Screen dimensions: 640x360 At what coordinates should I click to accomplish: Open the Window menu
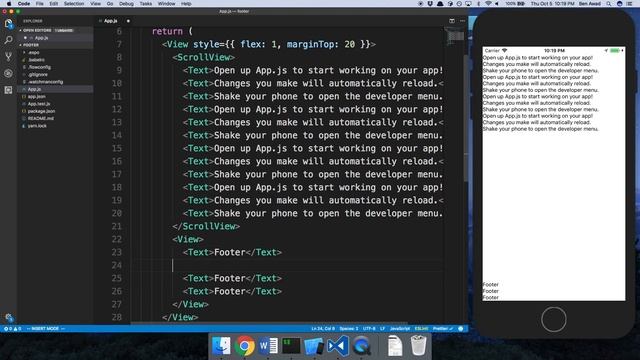pos(167,4)
